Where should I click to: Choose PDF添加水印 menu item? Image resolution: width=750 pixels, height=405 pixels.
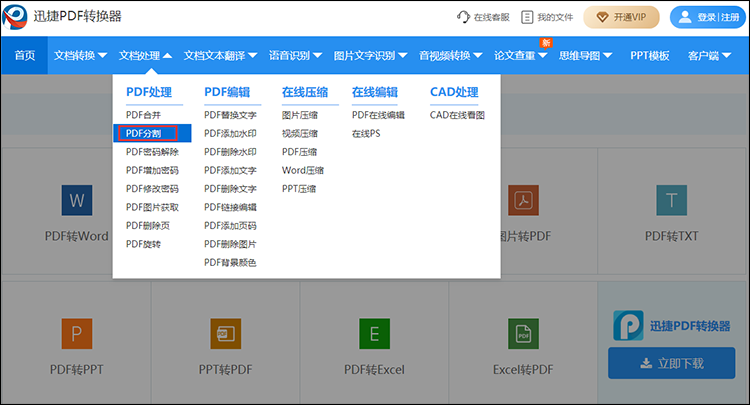230,133
